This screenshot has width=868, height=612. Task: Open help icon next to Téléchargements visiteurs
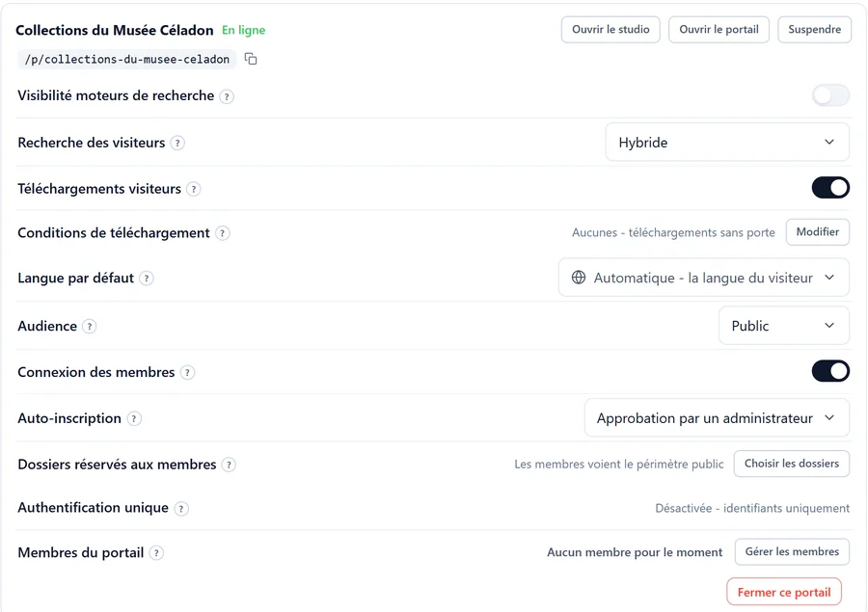tap(193, 189)
